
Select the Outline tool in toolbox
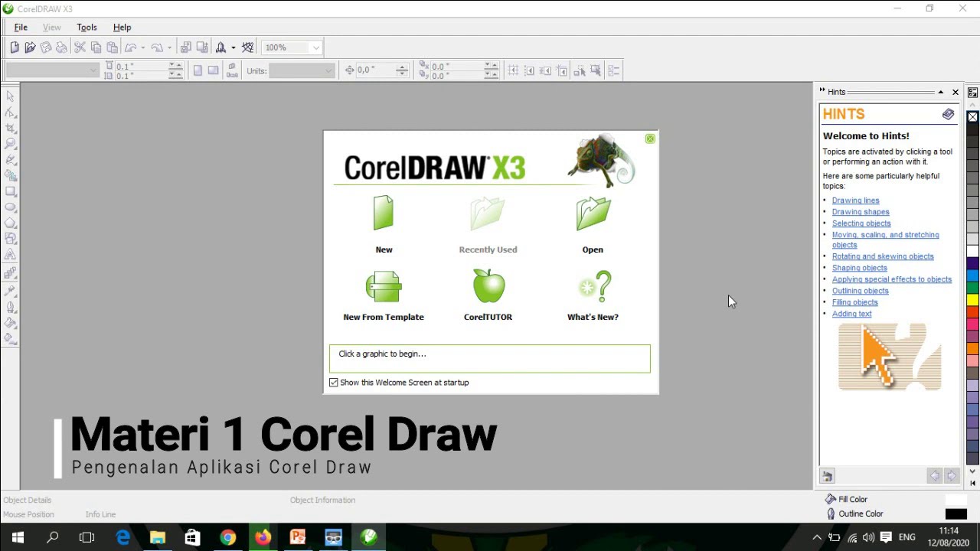(11, 307)
